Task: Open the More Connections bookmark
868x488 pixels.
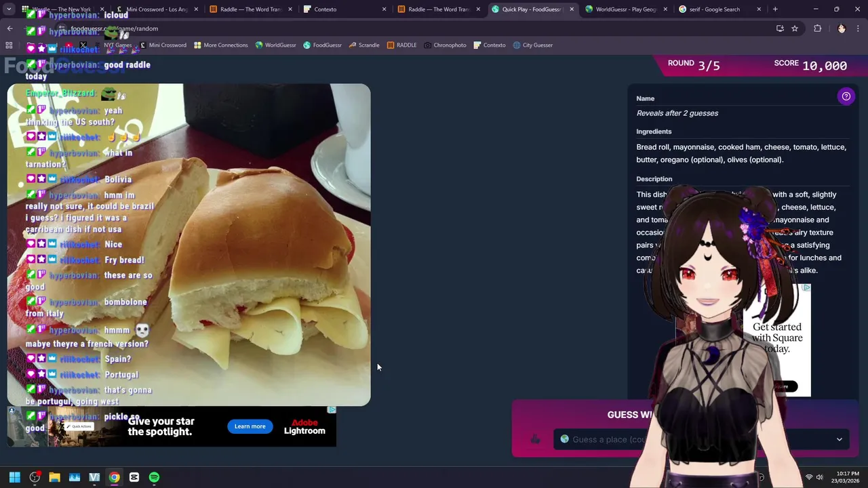Action: coord(221,45)
